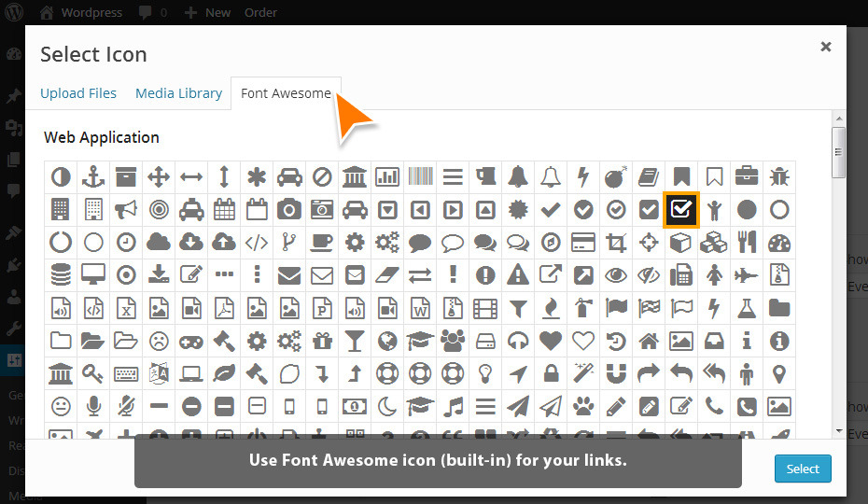
Task: Switch to the Media Library tab
Action: point(178,93)
